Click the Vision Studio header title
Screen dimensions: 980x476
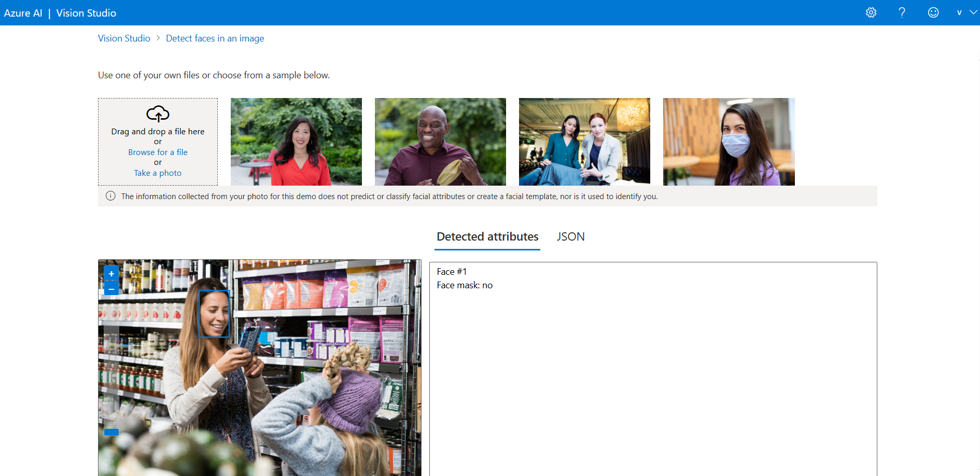(86, 13)
